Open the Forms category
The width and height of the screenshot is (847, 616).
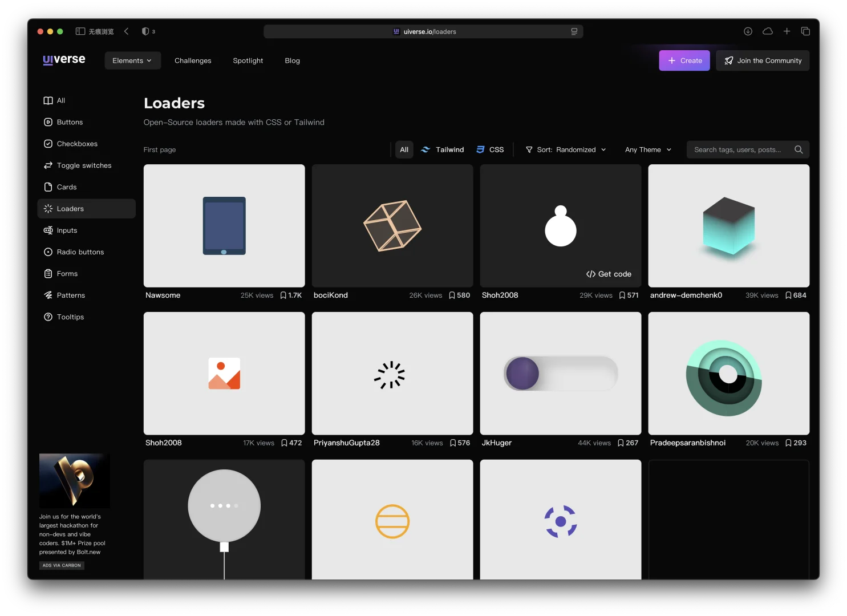tap(86, 274)
